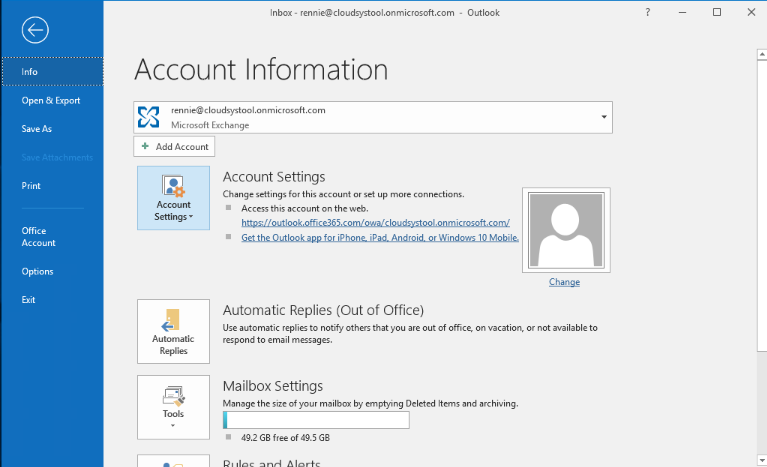Viewport: 767px width, 467px height.
Task: Click the Account Information heading
Action: (261, 69)
